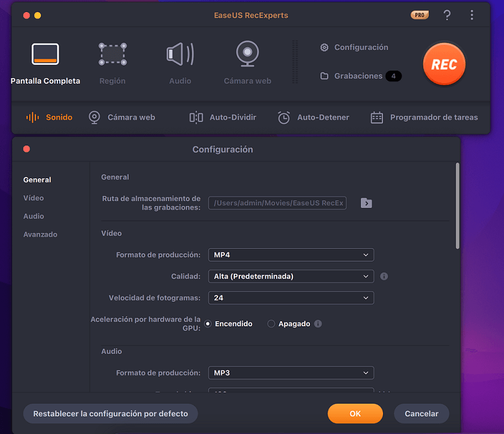This screenshot has width=504, height=434.
Task: Open Grabaciones folder icon
Action: click(324, 76)
